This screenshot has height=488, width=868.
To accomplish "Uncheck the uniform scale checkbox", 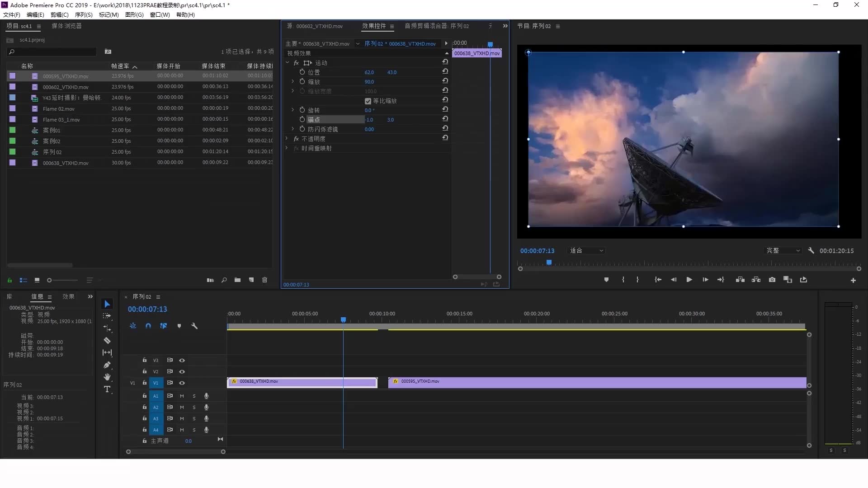I will (368, 101).
